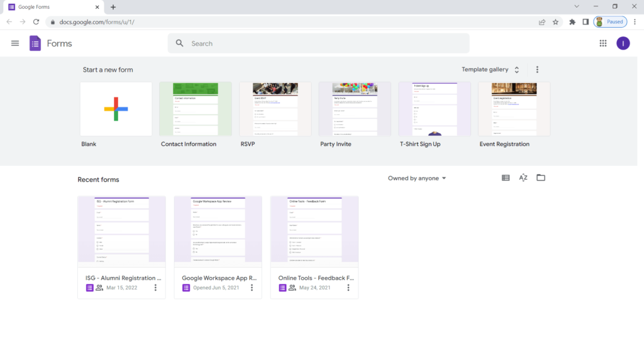Click the browser address bar URL

tap(97, 22)
